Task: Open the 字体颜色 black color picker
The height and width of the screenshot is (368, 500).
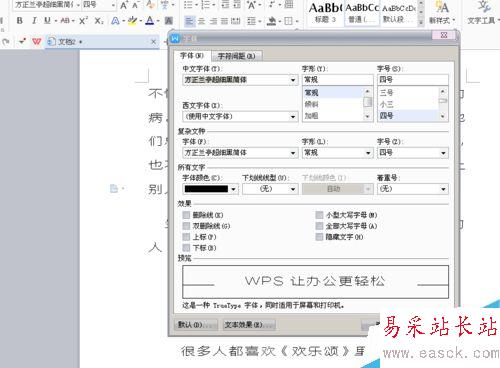Action: 210,189
